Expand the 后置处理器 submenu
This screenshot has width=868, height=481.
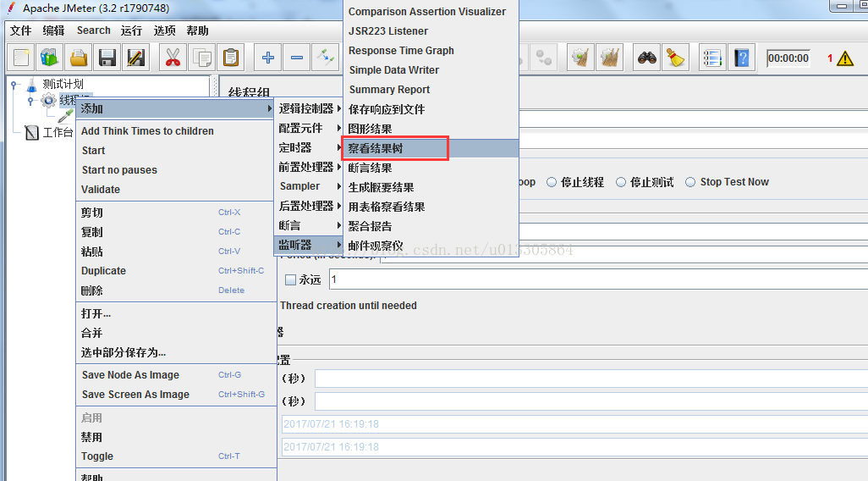coord(309,206)
